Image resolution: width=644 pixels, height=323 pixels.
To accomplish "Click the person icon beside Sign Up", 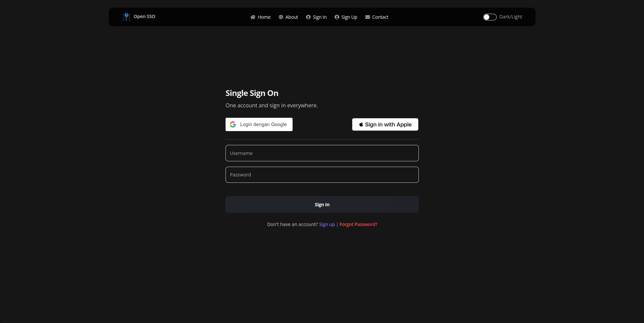I will tap(337, 17).
